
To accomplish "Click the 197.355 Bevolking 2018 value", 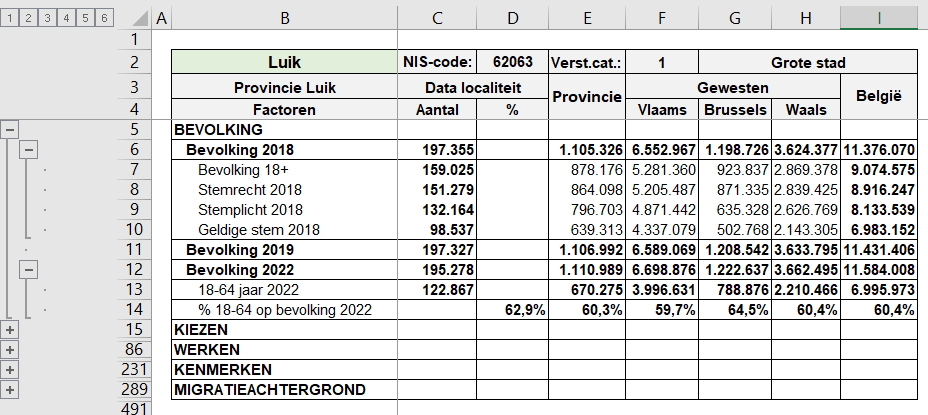I will [x=448, y=150].
